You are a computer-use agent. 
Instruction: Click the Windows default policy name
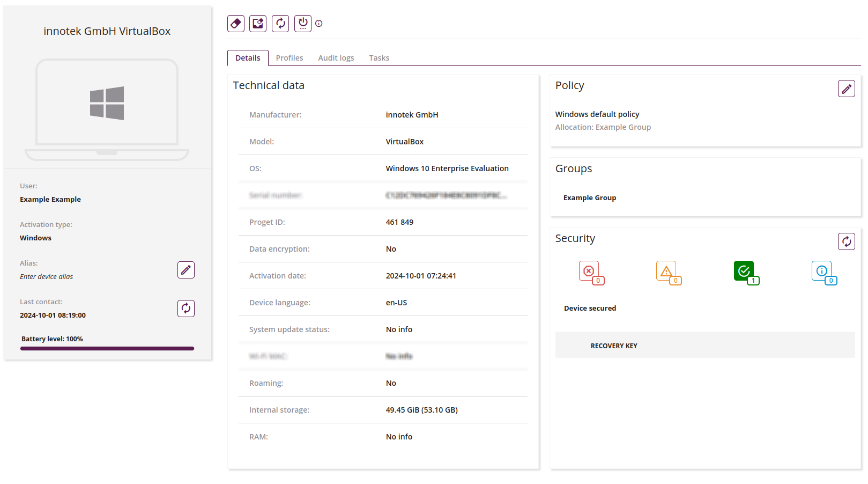(597, 114)
